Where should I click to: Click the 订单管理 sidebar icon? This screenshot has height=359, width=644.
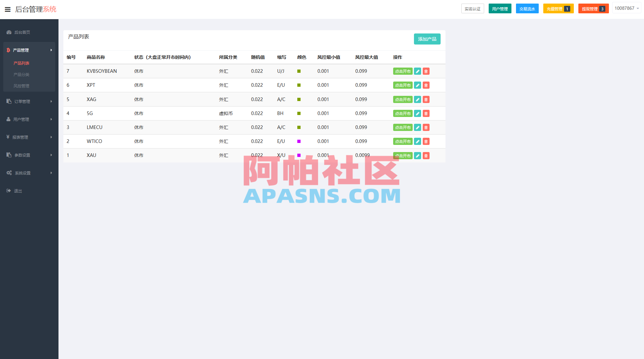click(8, 101)
